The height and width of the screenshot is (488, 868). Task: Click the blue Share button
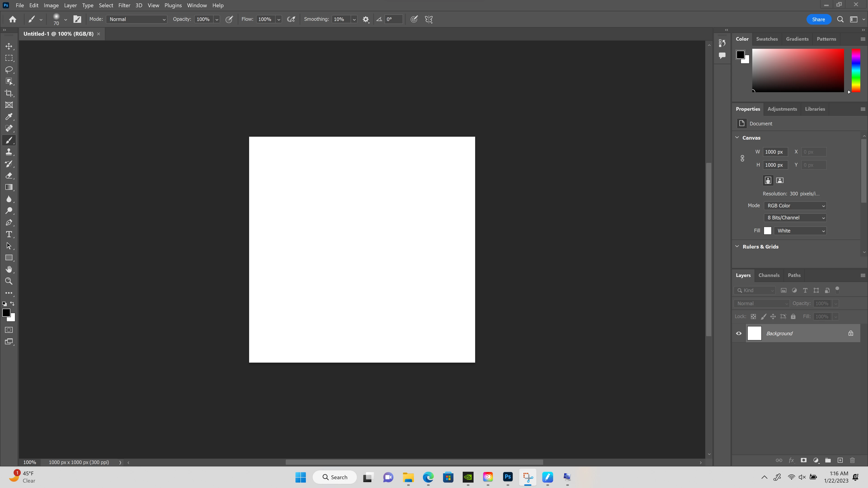tap(818, 19)
